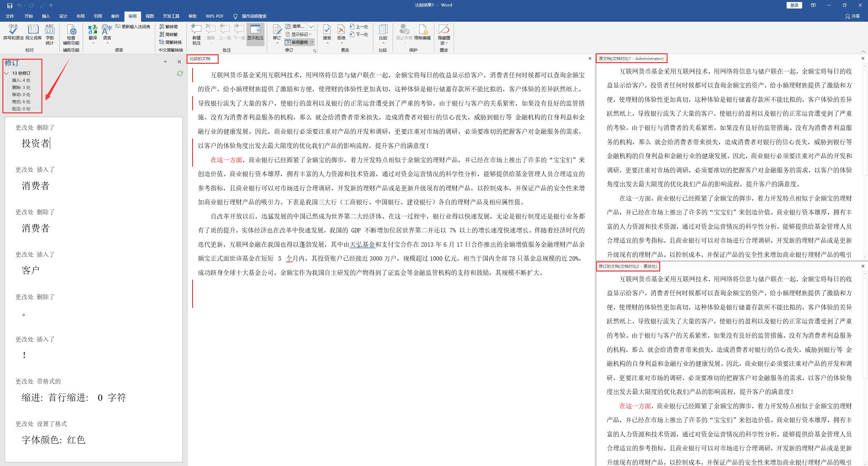Viewport: 868px width, 466px height.
Task: Show 字数统计 word count
Action: pos(50,34)
